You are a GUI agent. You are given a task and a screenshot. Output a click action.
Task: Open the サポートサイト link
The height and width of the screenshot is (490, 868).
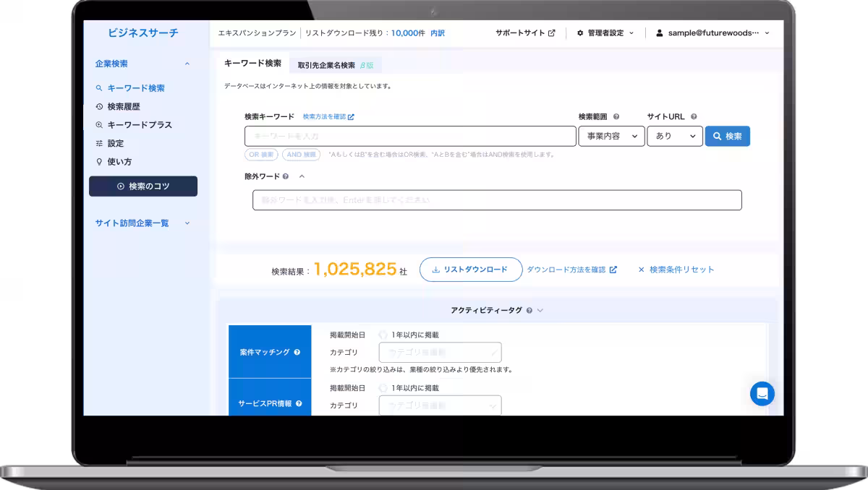[x=520, y=33]
